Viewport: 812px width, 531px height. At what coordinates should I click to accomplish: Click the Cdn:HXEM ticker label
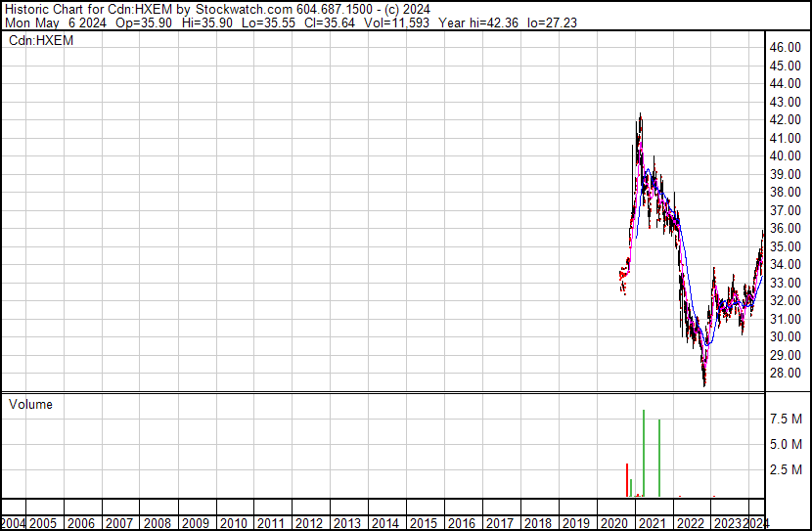click(x=40, y=40)
